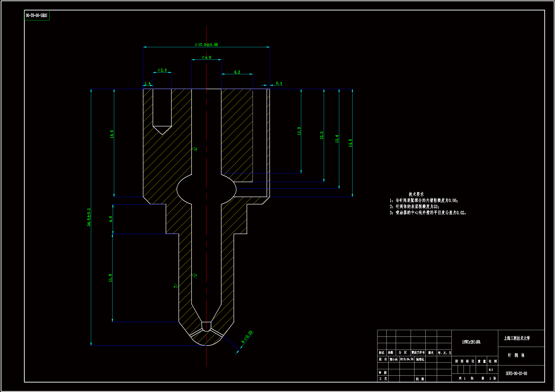This screenshot has width=555, height=392.
Task: Select technical requirement line 3 about 平行度公差
Action: tap(428, 213)
